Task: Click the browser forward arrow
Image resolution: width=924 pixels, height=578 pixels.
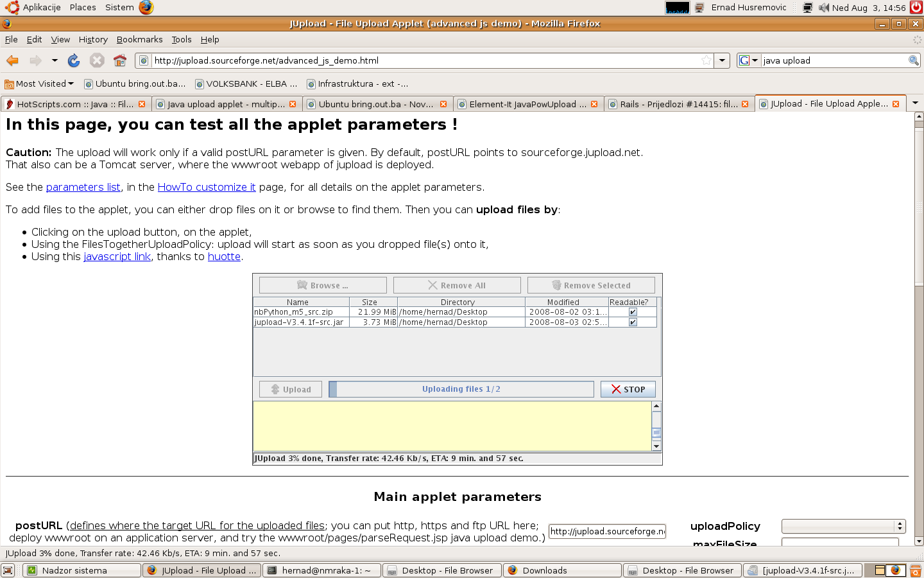Action: 35,60
